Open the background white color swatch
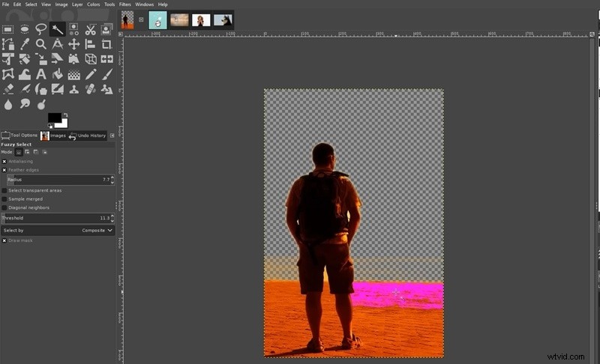Image resolution: width=600 pixels, height=364 pixels. (64, 124)
